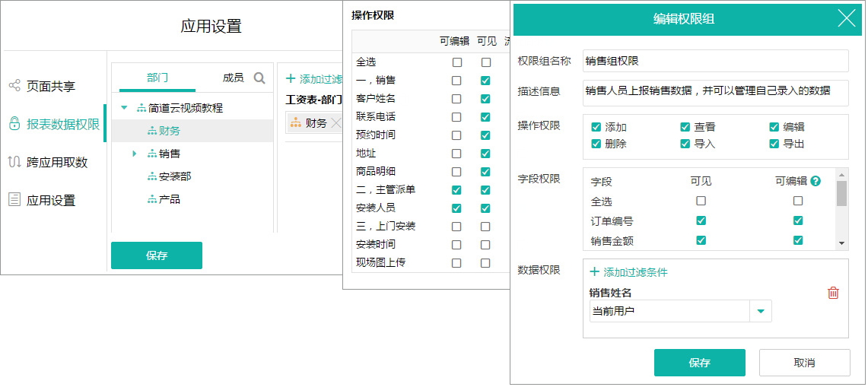Click the 权限组名称 input field

pos(715,61)
